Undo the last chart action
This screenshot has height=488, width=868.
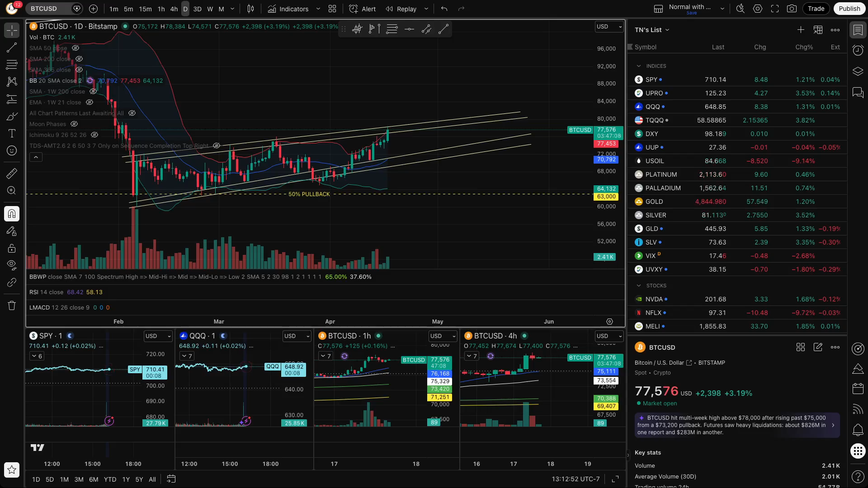(x=444, y=9)
